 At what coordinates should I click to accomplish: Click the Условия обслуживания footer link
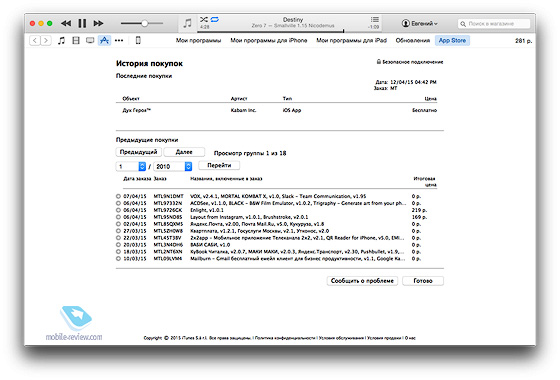[341, 338]
